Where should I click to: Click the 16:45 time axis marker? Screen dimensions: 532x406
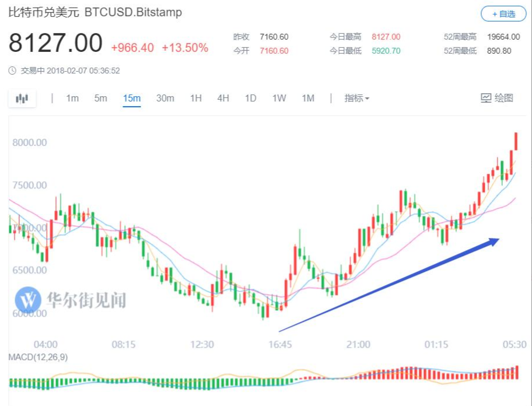tap(280, 345)
